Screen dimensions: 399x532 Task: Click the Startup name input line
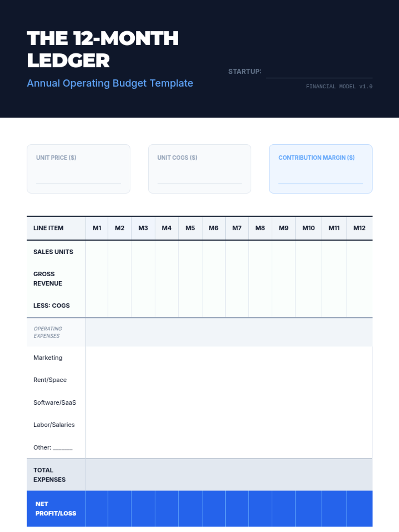click(319, 72)
